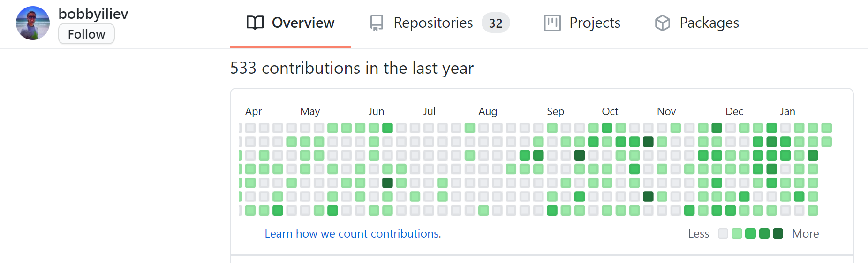Screen dimensions: 868x263
Task: Open Learn how we count contributions link
Action: tap(353, 233)
